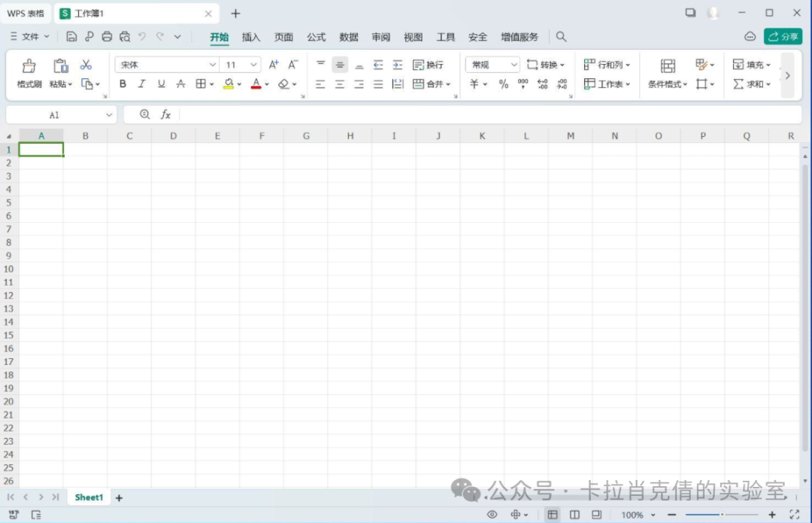Viewport: 812px width, 523px height.
Task: Click the percent style icon
Action: 503,84
